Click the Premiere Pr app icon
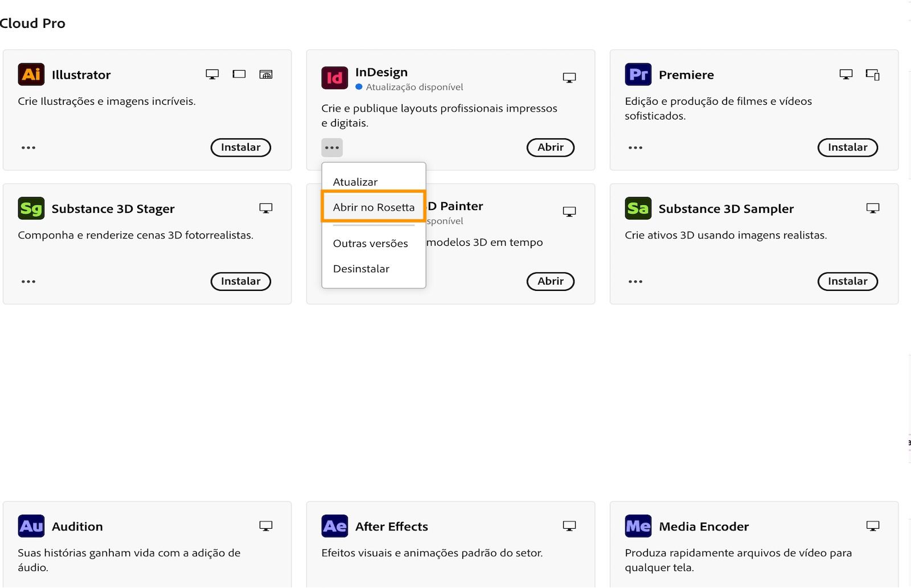Image resolution: width=911 pixels, height=588 pixels. tap(638, 75)
